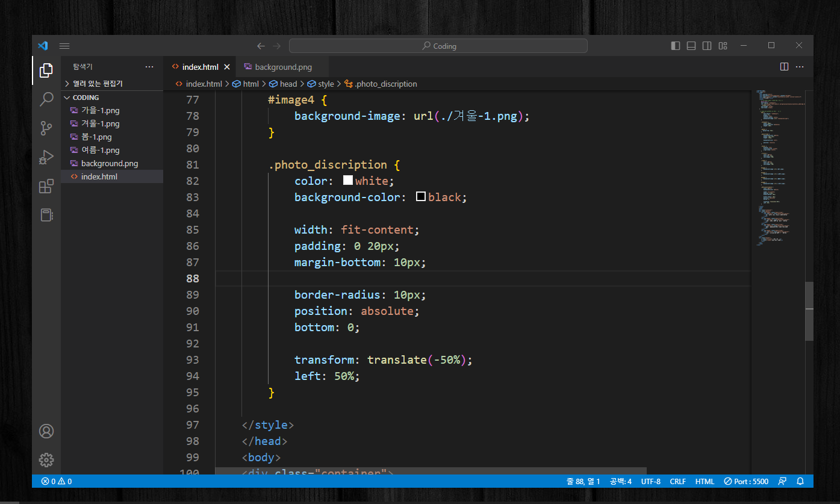Open the Accounts menu icon
840x504 pixels.
tap(46, 431)
